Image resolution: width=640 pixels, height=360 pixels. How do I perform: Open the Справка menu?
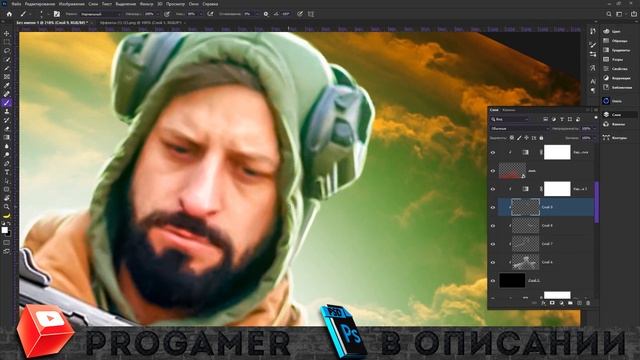(x=210, y=4)
